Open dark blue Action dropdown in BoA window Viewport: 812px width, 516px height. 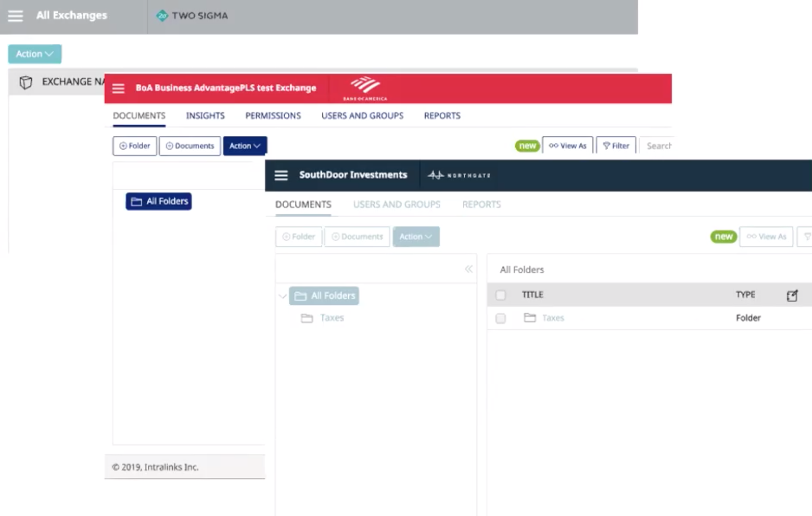245,146
